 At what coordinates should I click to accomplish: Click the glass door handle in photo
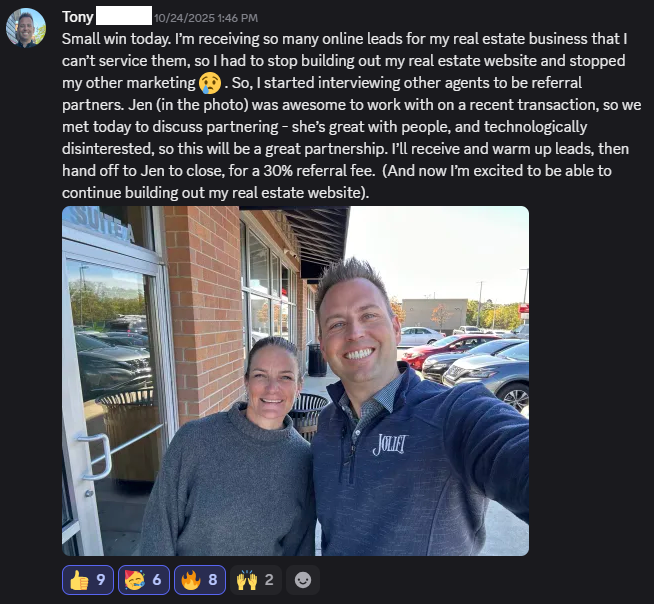(x=95, y=457)
